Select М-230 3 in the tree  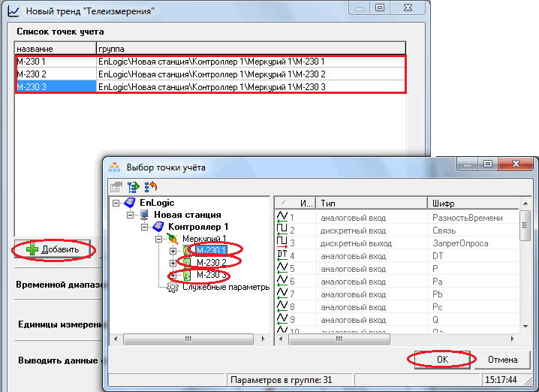click(212, 275)
